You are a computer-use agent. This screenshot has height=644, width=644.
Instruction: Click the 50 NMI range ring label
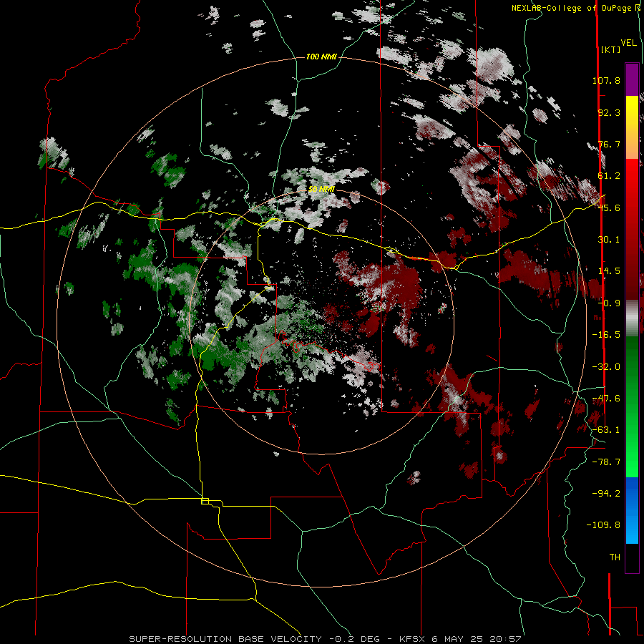(321, 190)
